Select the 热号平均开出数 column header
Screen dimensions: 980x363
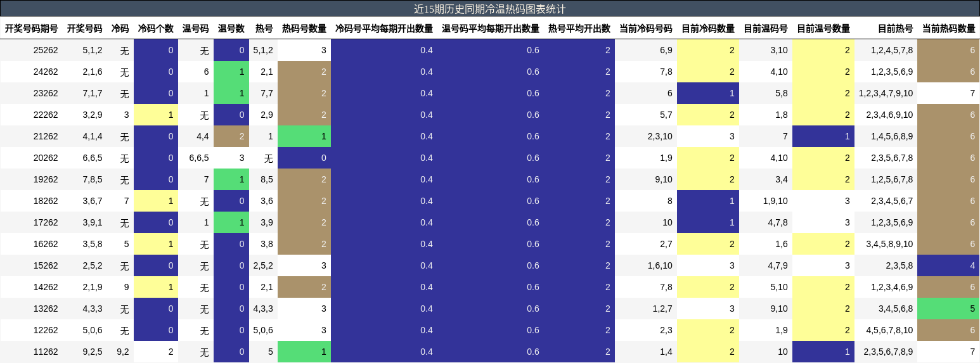[579, 29]
